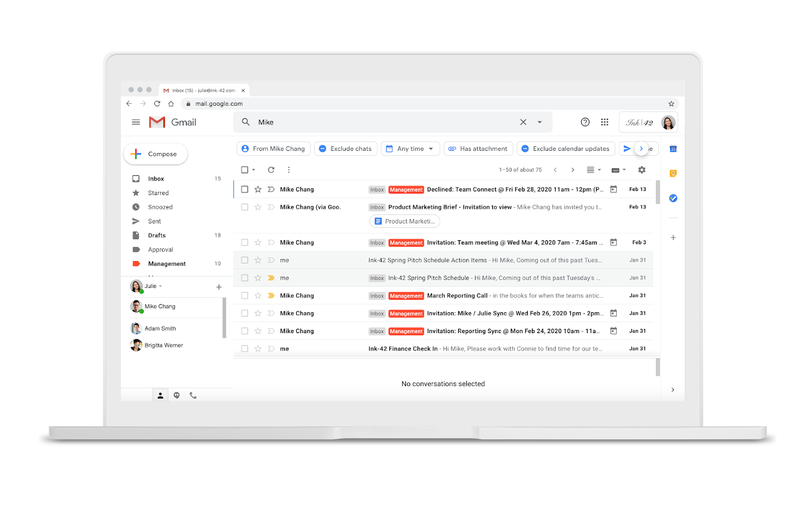Open the split pane mode dropdown
Screen dimensions: 812x520
click(594, 170)
